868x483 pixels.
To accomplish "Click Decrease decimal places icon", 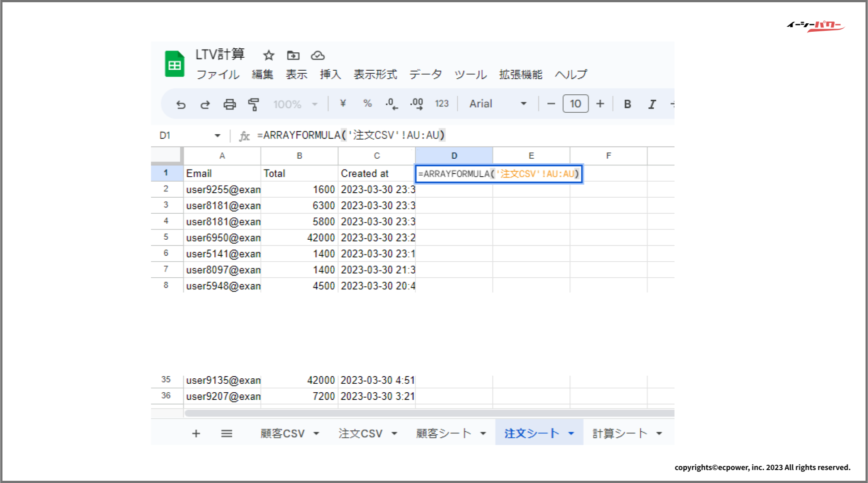I will (x=391, y=104).
